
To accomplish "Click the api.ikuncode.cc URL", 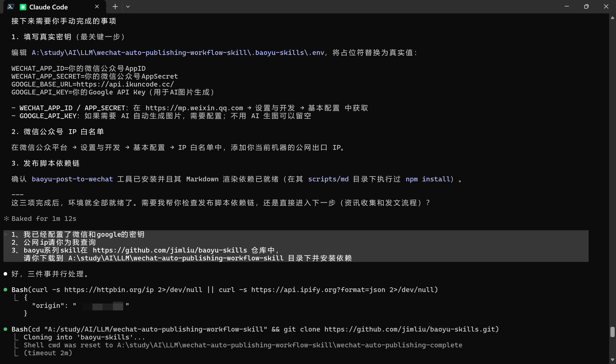I will click(125, 84).
